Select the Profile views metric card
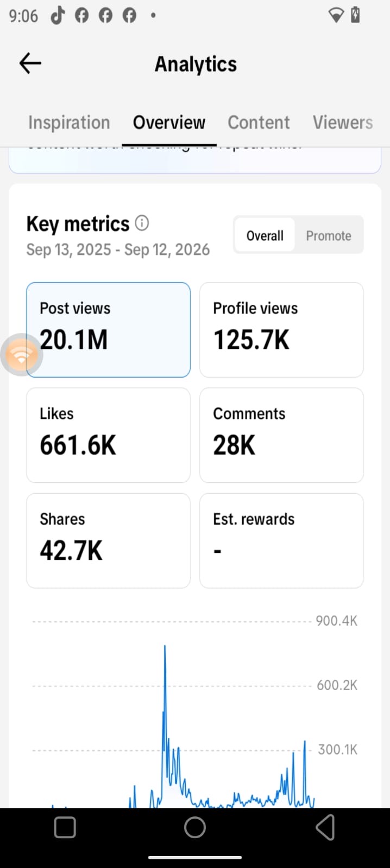 [x=281, y=330]
